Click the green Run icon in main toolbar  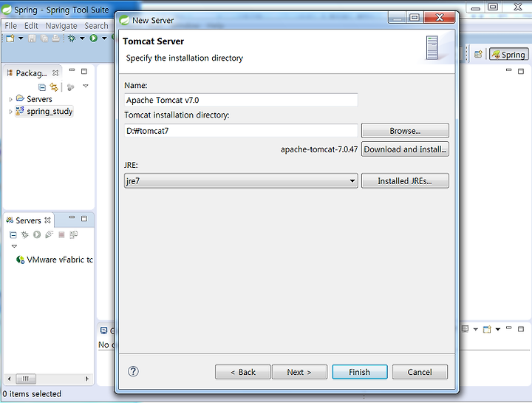[94, 38]
